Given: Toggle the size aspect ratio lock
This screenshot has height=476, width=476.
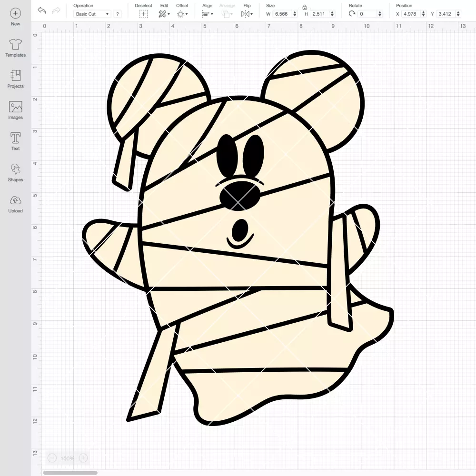Looking at the screenshot, I should tap(305, 7).
